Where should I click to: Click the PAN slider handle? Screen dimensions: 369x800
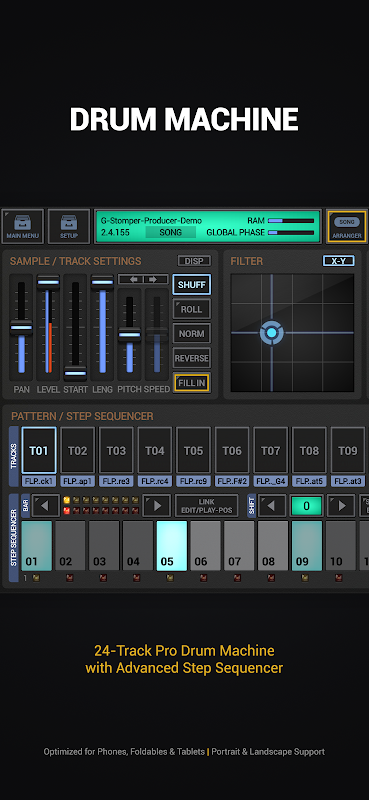[21, 328]
